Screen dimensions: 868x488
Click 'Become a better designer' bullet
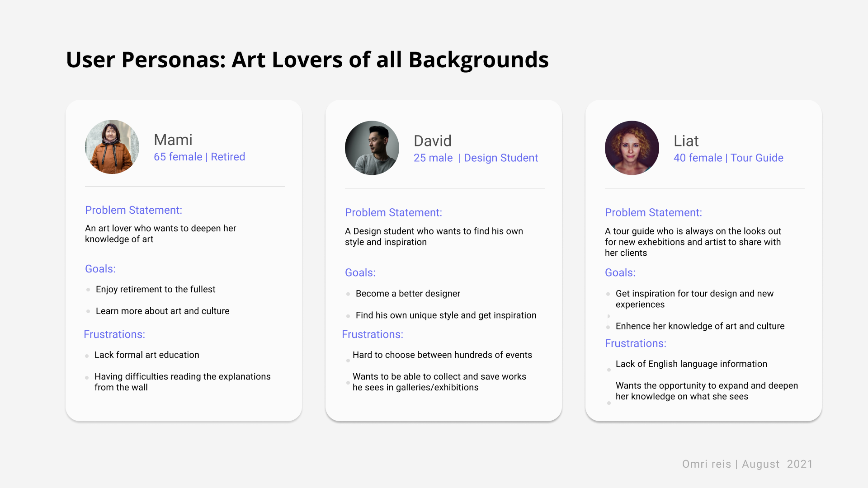tap(408, 294)
